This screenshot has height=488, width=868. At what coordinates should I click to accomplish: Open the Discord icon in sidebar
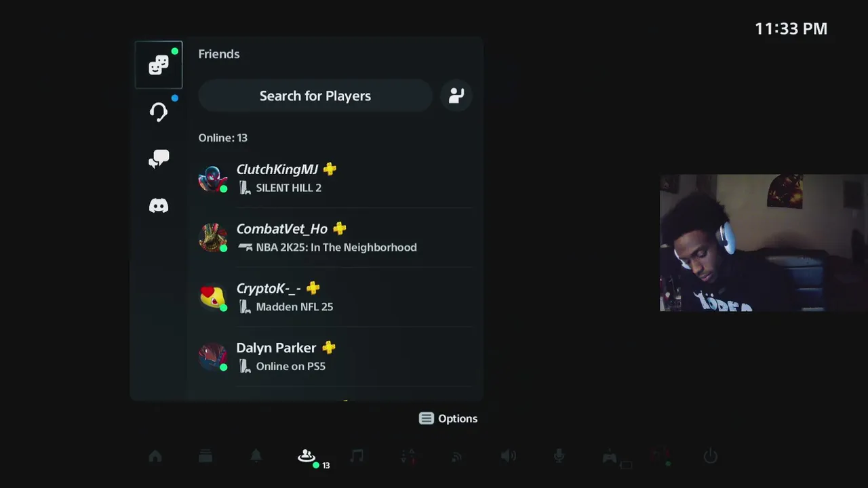[159, 206]
